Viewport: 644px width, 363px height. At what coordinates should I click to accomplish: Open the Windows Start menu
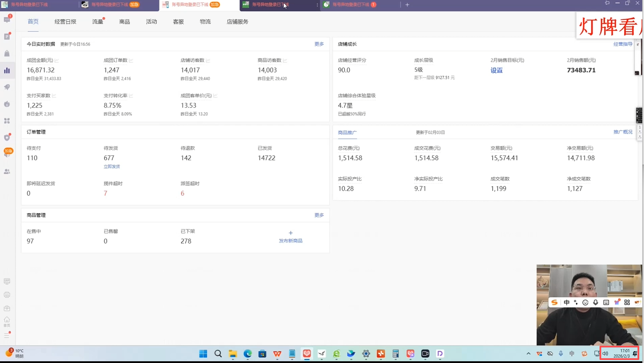(x=203, y=353)
